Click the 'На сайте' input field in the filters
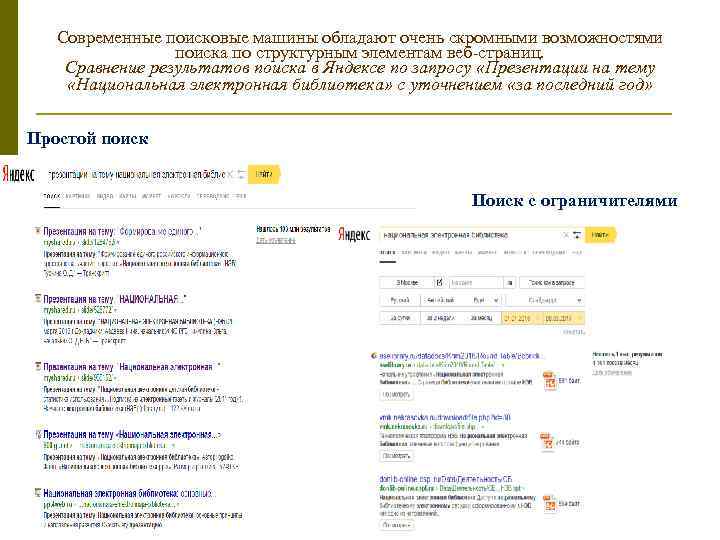720x540 pixels. pyautogui.click(x=476, y=283)
